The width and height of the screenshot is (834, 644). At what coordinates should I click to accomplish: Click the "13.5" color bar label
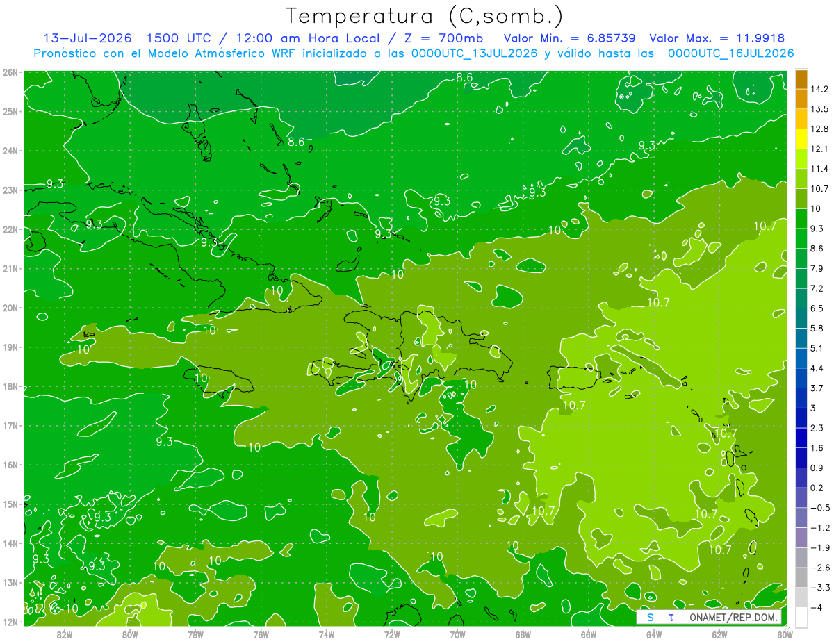819,109
